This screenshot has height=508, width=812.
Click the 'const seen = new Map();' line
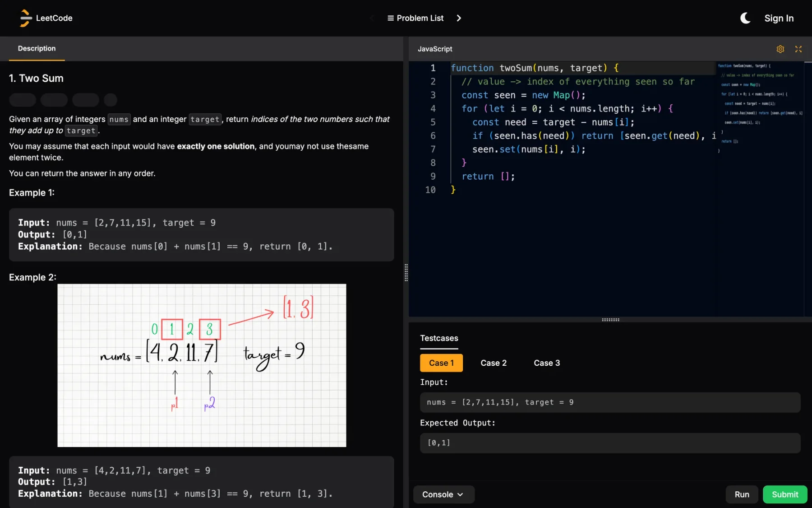523,95
